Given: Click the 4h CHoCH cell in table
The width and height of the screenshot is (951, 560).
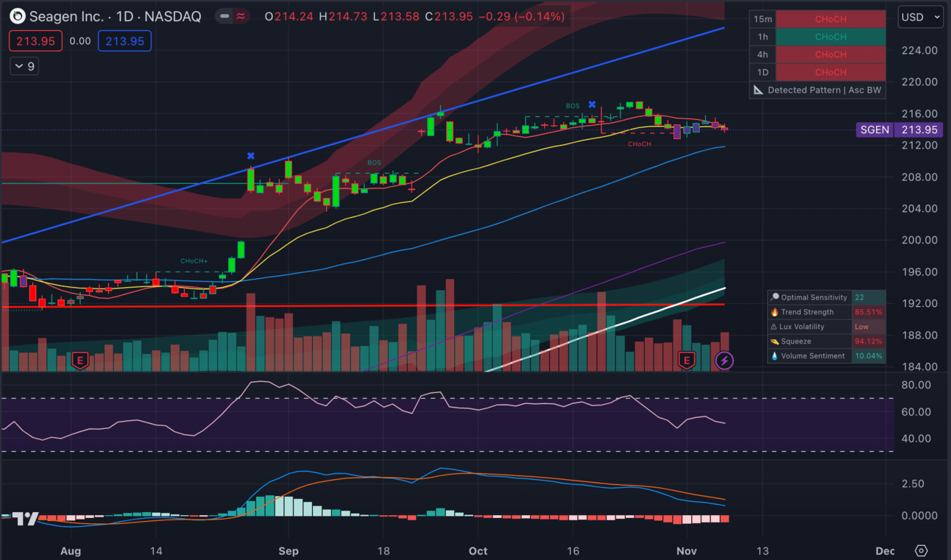Looking at the screenshot, I should tap(830, 54).
